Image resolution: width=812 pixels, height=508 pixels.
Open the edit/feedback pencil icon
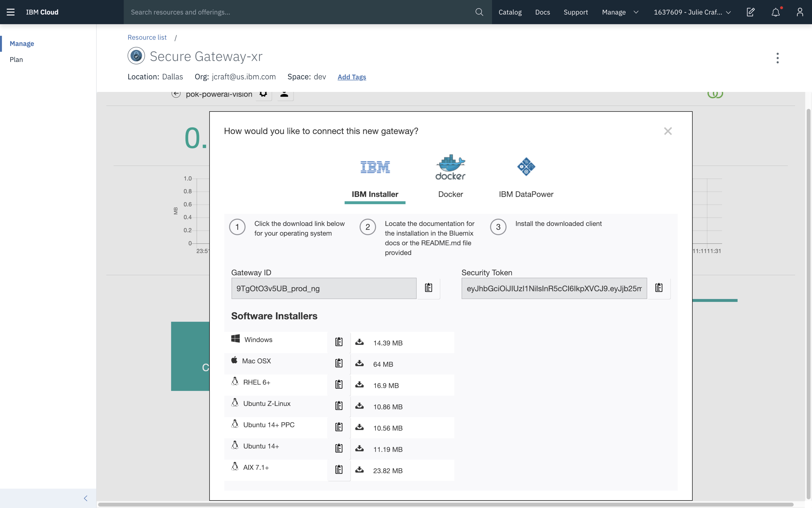pos(751,12)
